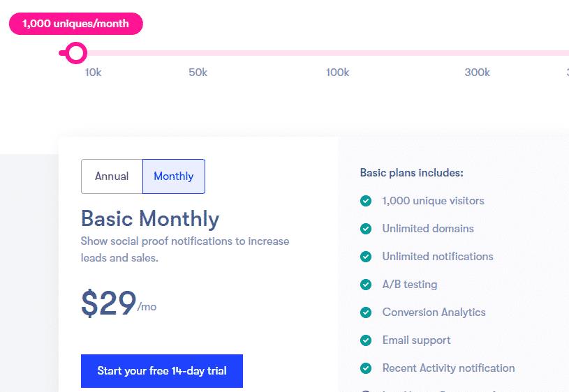Select the 50k tier label

point(198,73)
